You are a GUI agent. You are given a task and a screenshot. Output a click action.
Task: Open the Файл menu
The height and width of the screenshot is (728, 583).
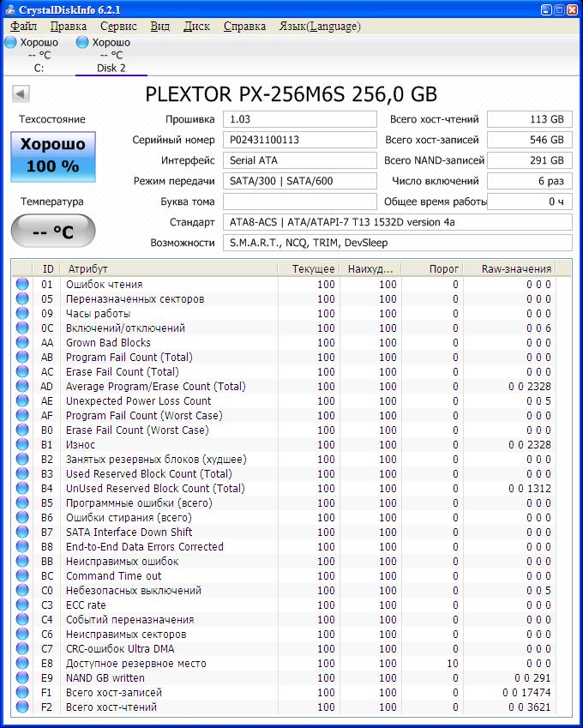coord(23,26)
